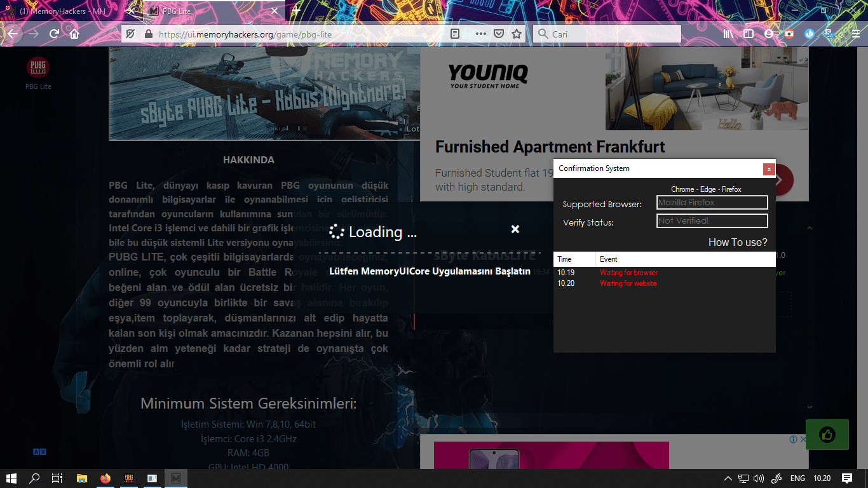Screen dimensions: 868x488
Task: Save page to Pocket
Action: click(499, 34)
